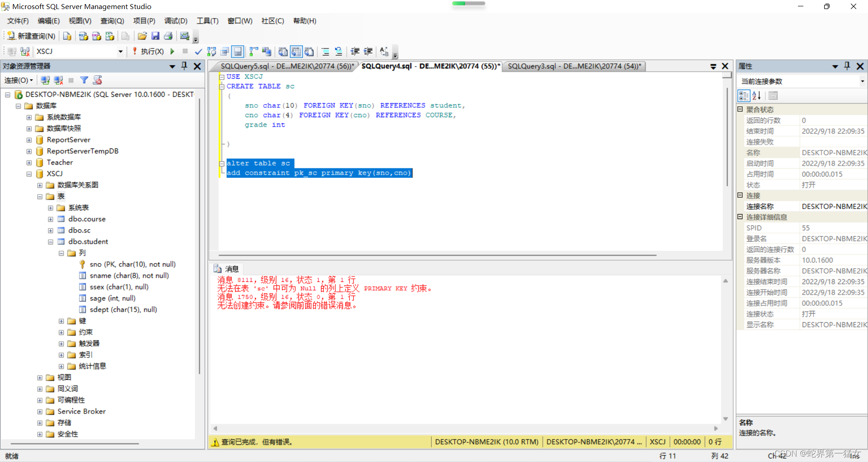Screen dimensions: 868x462
Task: Apply a filter in Object Explorer
Action: pyautogui.click(x=84, y=80)
